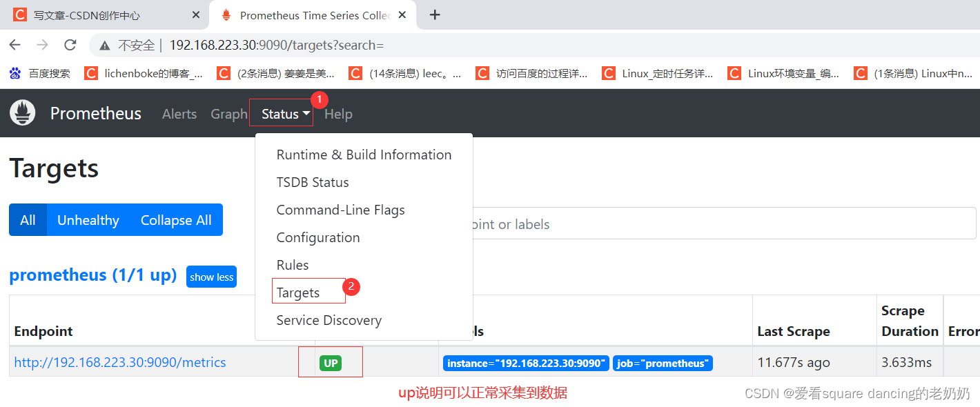Click the instance="192.168.223.30:9090" label badge
Image resolution: width=980 pixels, height=407 pixels.
[x=526, y=363]
